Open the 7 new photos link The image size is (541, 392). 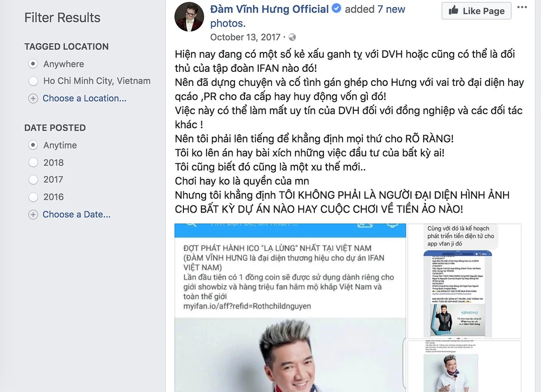tap(308, 16)
